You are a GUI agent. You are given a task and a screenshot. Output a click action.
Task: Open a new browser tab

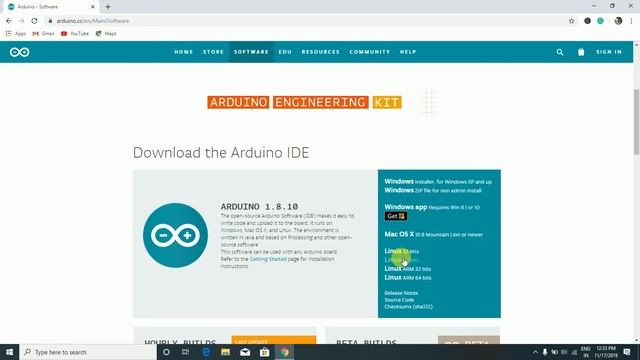[x=108, y=7]
